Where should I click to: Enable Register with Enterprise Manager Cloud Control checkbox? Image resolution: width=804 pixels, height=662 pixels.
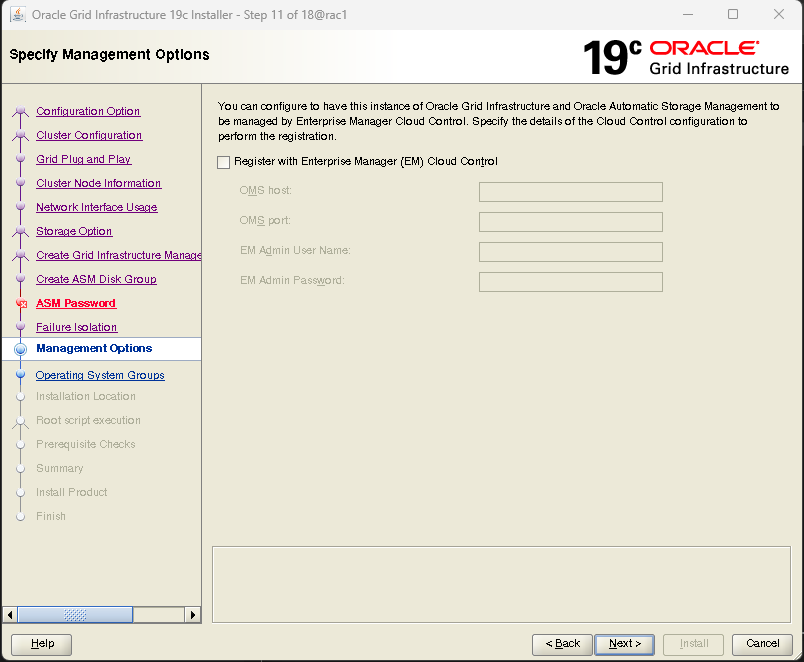tap(224, 163)
